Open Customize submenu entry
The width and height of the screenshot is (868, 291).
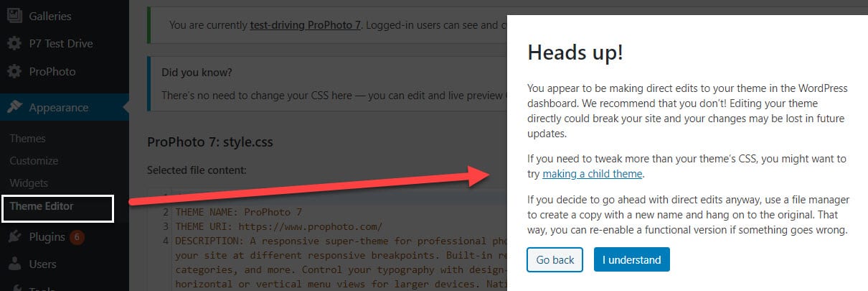pyautogui.click(x=34, y=161)
